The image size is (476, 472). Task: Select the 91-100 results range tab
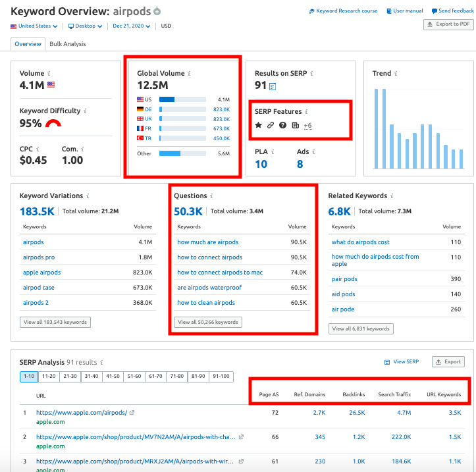(221, 377)
